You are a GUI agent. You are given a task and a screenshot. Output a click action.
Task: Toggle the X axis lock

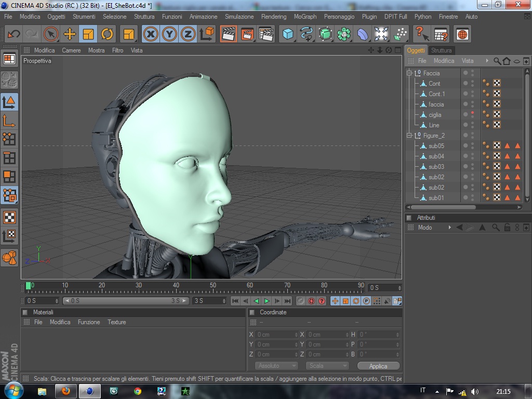tap(151, 34)
